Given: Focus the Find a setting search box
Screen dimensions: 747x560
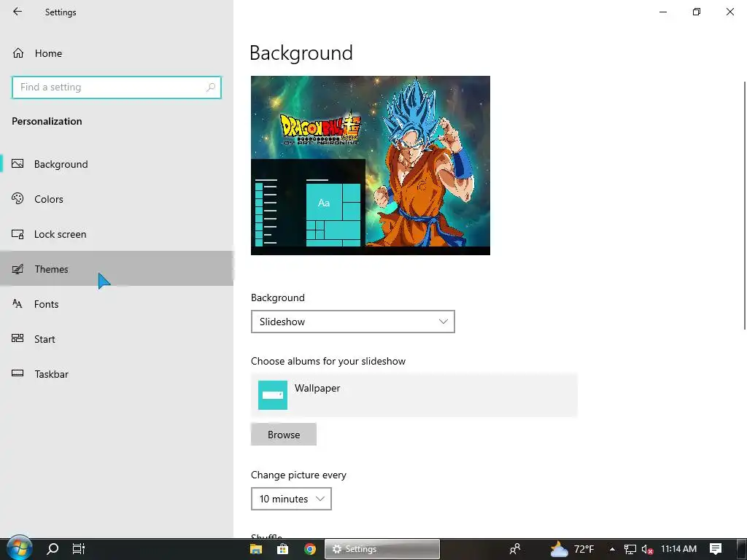Looking at the screenshot, I should pos(116,87).
